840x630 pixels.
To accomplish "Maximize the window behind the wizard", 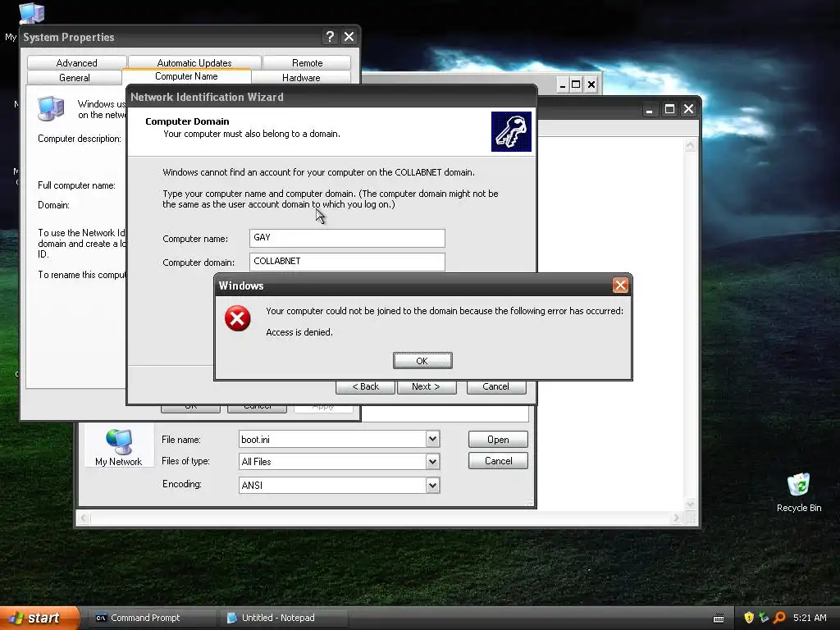I will click(x=576, y=84).
